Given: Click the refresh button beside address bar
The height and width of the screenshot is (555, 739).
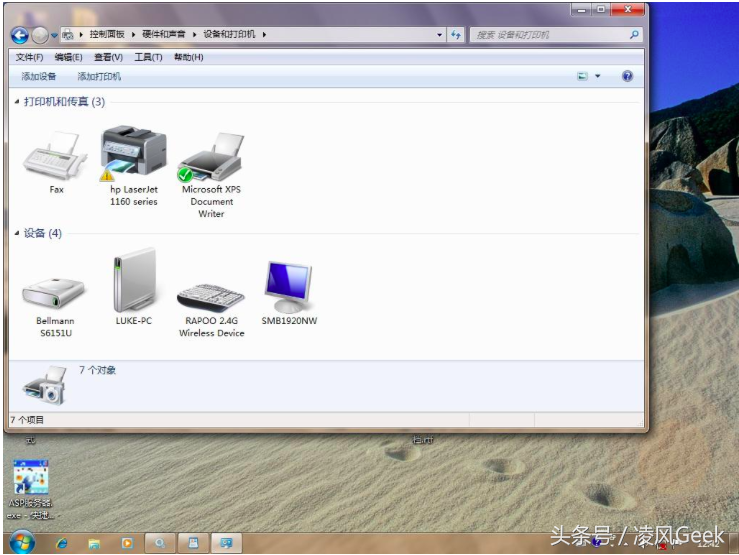Looking at the screenshot, I should coord(456,35).
